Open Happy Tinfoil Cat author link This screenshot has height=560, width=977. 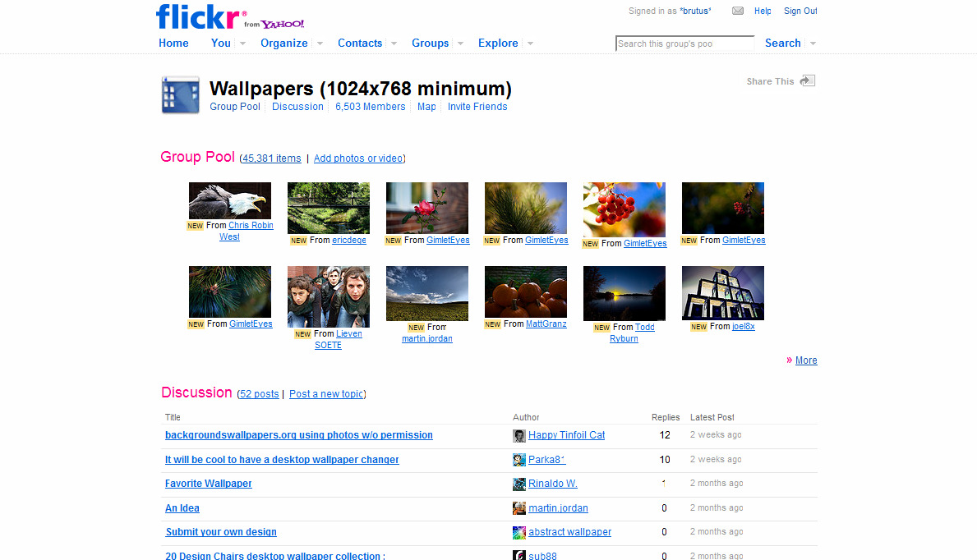click(x=566, y=435)
